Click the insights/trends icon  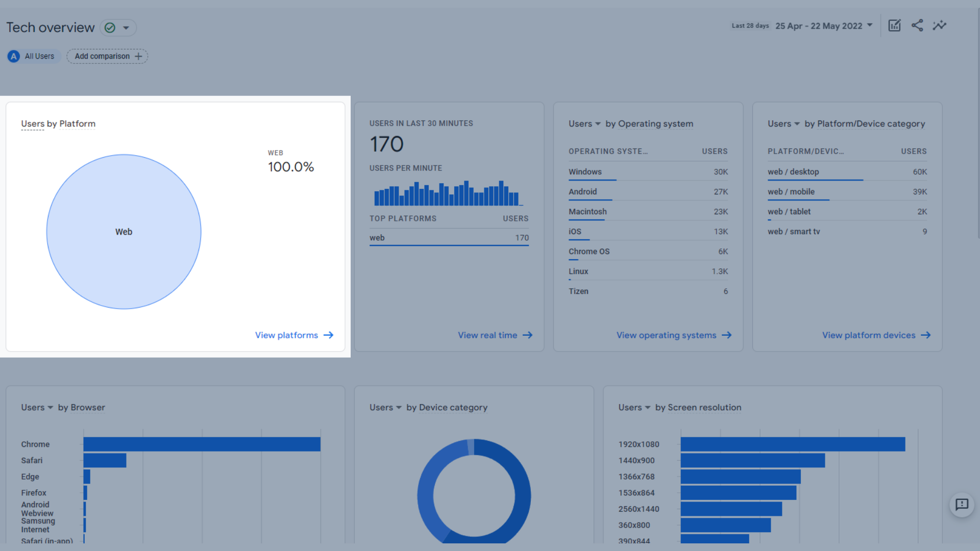[x=940, y=26]
